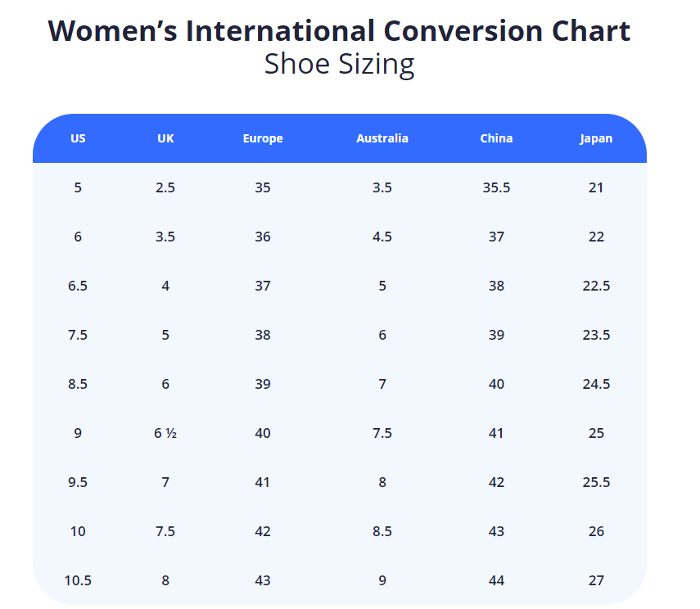Click the Shoe Sizing subtitle
Viewport: 700px width, 609px height.
339,64
